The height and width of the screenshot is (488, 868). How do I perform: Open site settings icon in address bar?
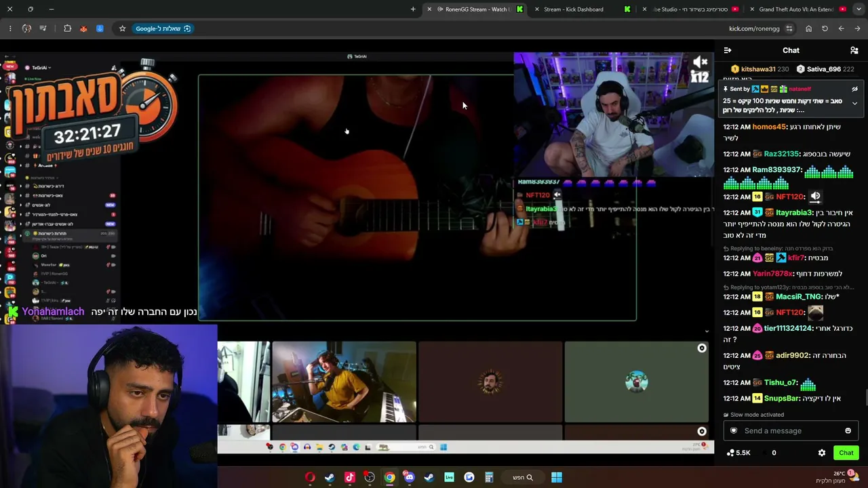(789, 28)
